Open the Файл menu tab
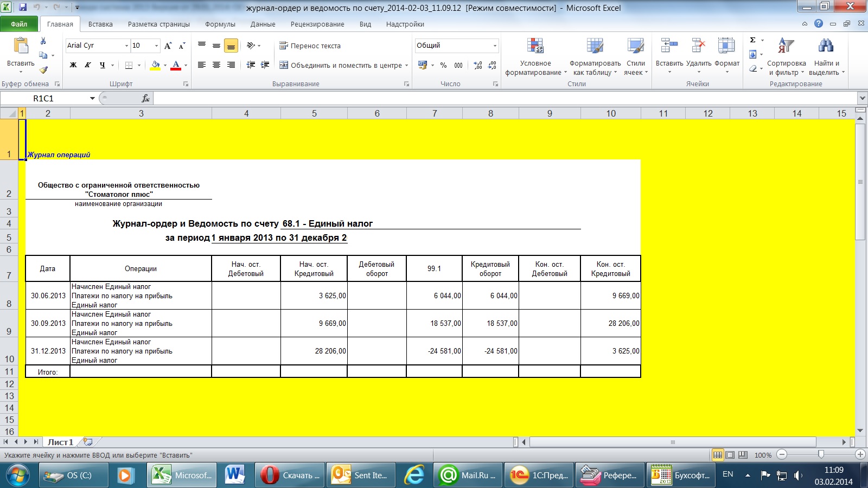This screenshot has width=868, height=488. pos(19,24)
